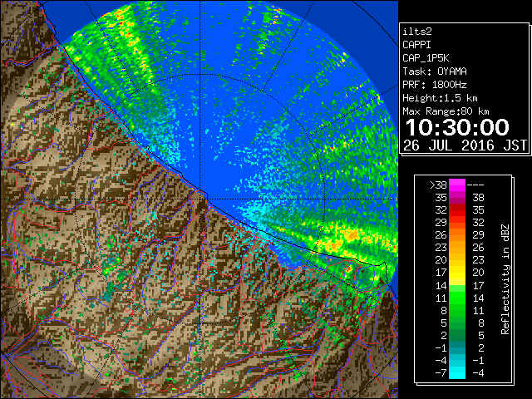Click the 'ilts2' radar name text
The height and width of the screenshot is (399, 532).
417,32
